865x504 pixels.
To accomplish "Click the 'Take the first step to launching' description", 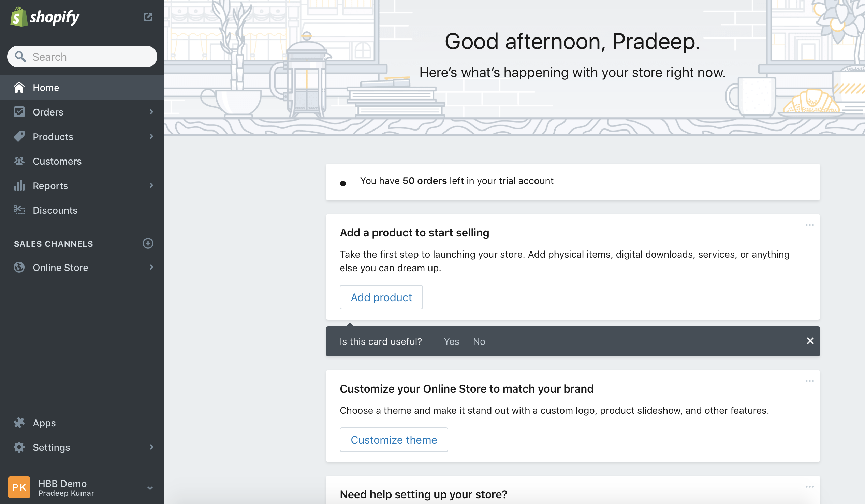I will coord(565,261).
